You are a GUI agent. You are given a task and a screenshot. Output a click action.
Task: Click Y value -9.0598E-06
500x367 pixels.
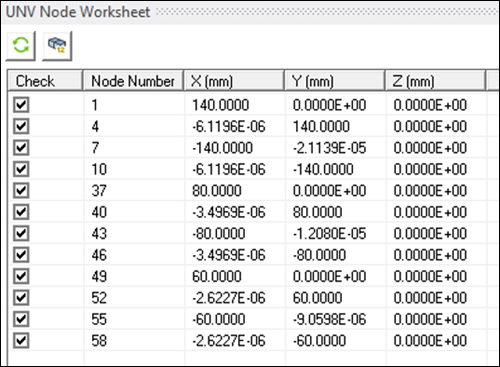(x=329, y=319)
